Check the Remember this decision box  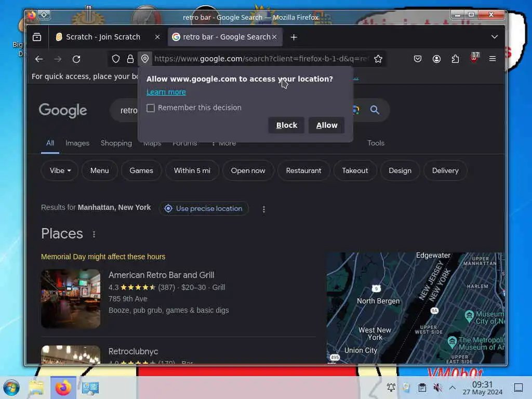tap(150, 108)
